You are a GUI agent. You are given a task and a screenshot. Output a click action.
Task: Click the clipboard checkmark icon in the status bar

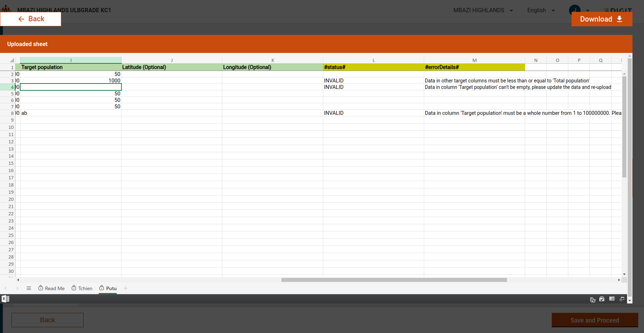(602, 299)
